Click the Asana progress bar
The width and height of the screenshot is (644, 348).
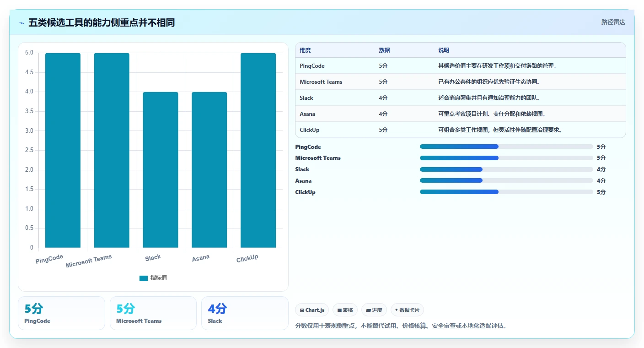pyautogui.click(x=506, y=180)
